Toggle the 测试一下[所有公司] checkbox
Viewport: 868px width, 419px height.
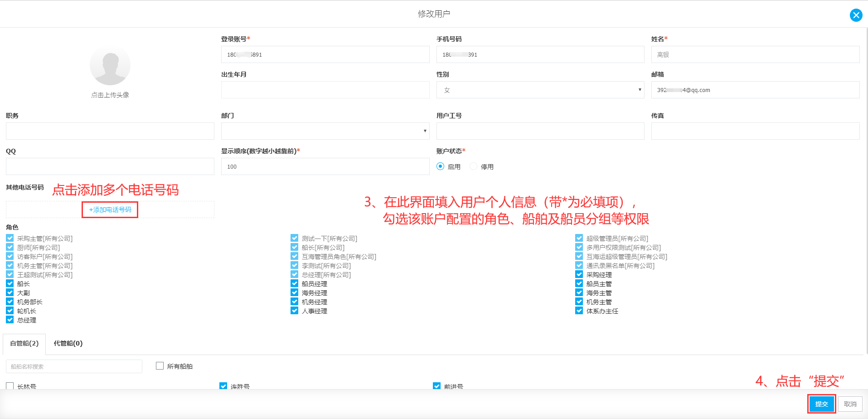(295, 238)
